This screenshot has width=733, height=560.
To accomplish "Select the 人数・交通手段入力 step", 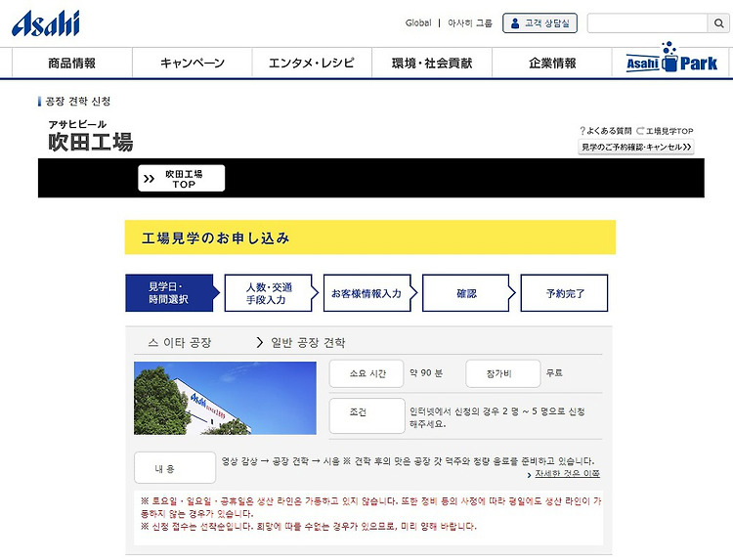I will click(269, 293).
